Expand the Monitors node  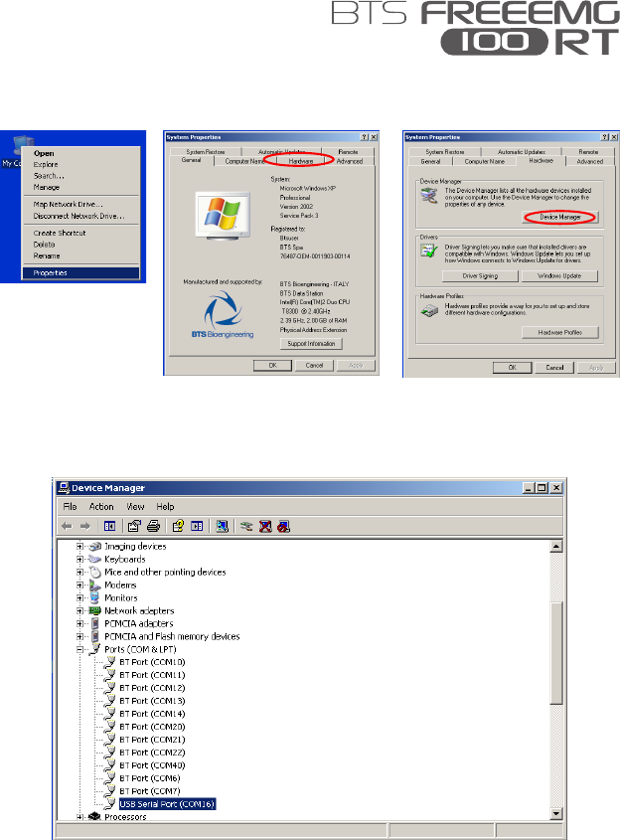(x=79, y=597)
